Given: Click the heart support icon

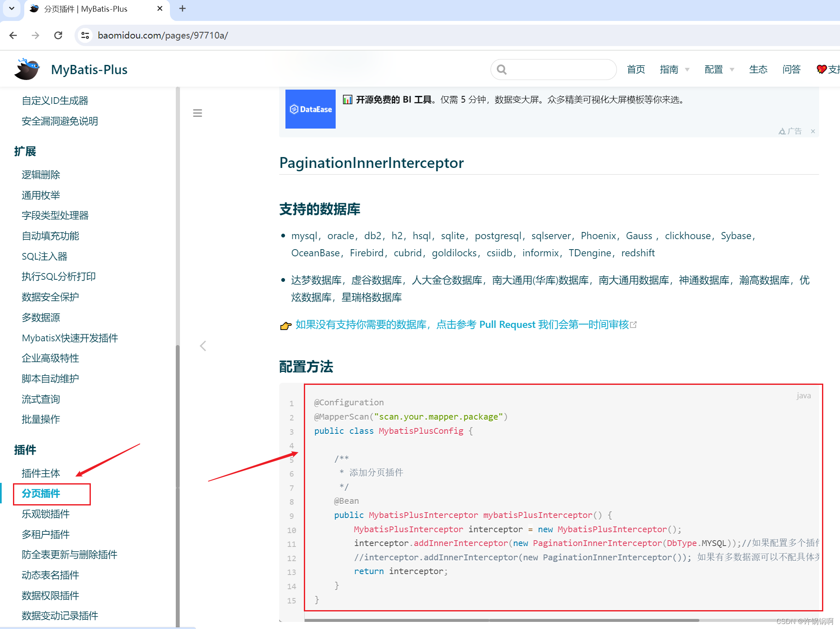Looking at the screenshot, I should 822,70.
